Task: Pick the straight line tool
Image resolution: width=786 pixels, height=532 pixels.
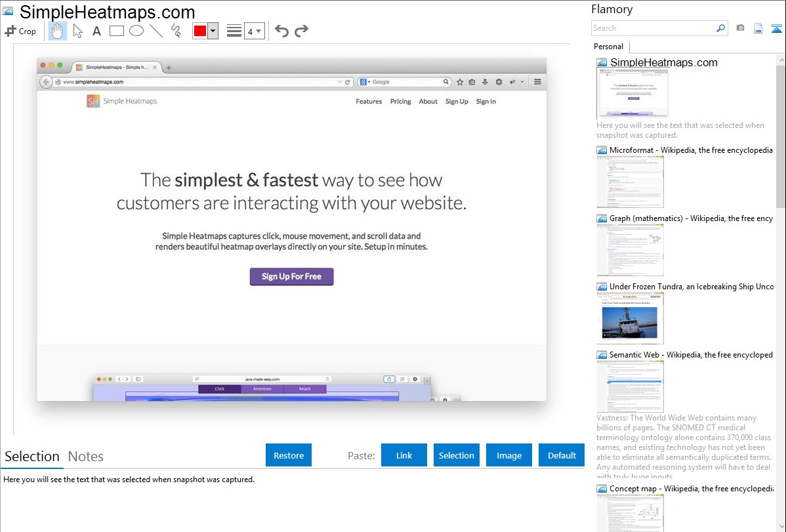Action: pyautogui.click(x=156, y=31)
